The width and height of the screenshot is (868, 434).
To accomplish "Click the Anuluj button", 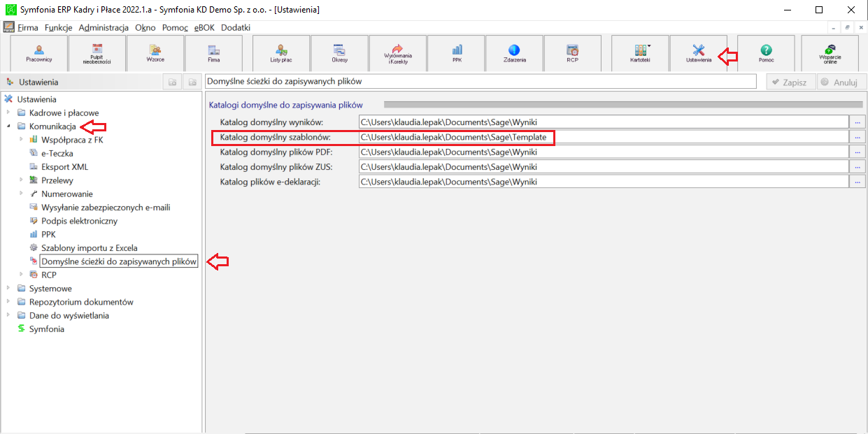I will click(840, 82).
